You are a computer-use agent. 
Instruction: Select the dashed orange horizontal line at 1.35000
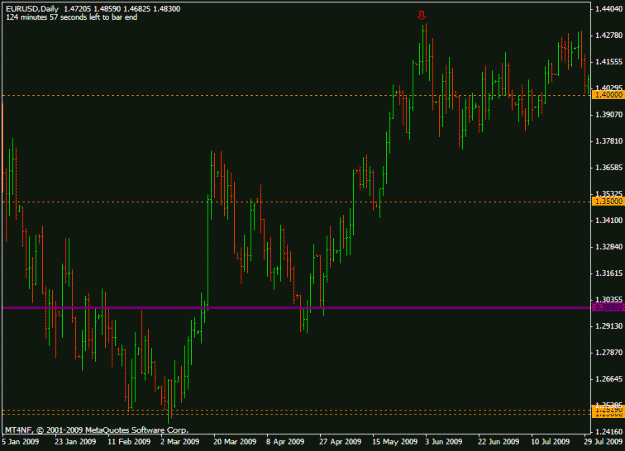point(296,202)
